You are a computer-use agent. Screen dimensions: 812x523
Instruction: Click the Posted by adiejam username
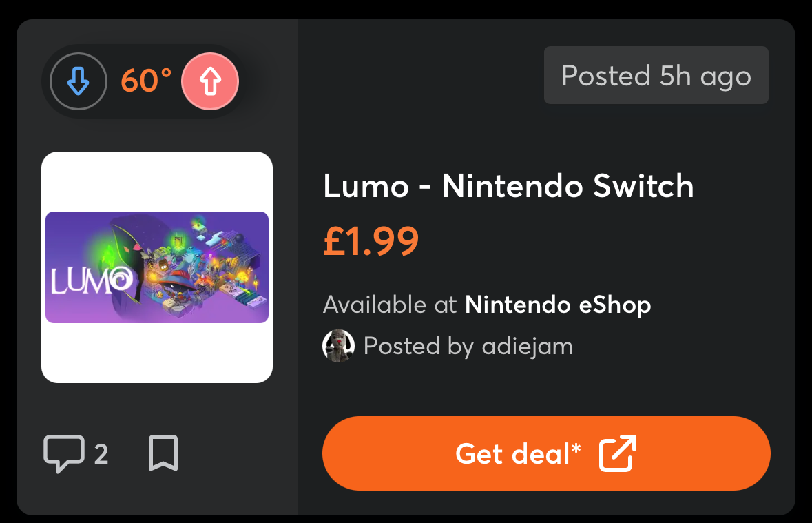coord(468,346)
